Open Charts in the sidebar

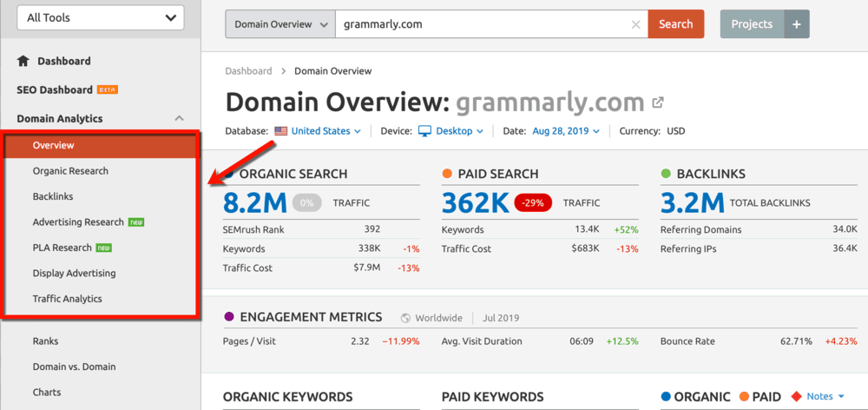point(47,393)
